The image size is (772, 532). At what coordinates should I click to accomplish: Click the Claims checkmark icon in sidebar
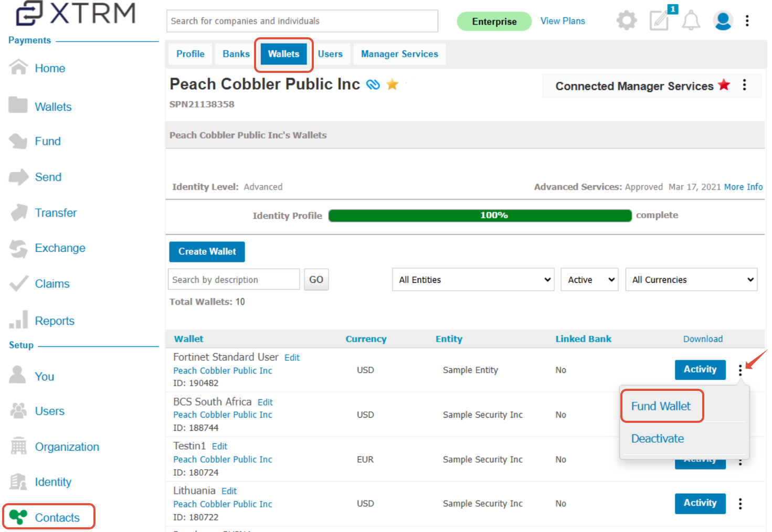click(18, 283)
